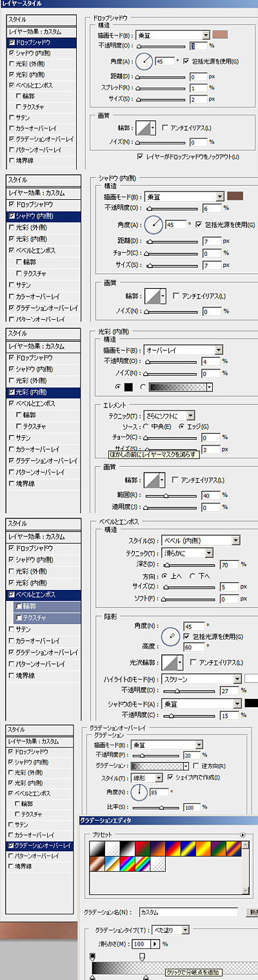Select the Transparent Stripes gradient preset
The height and width of the screenshot is (980, 258).
click(x=159, y=863)
